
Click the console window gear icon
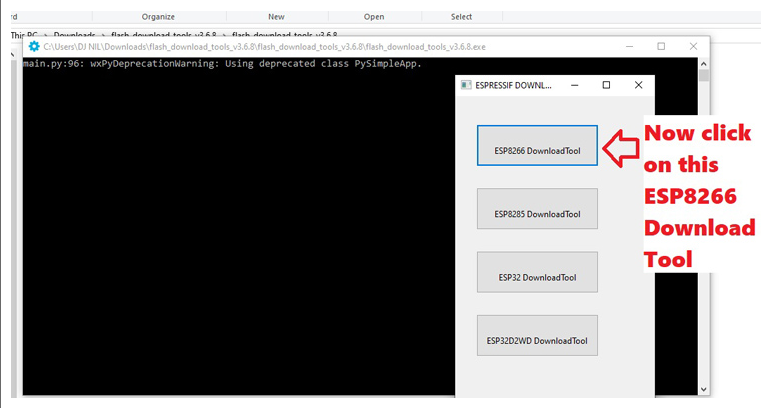pyautogui.click(x=34, y=47)
